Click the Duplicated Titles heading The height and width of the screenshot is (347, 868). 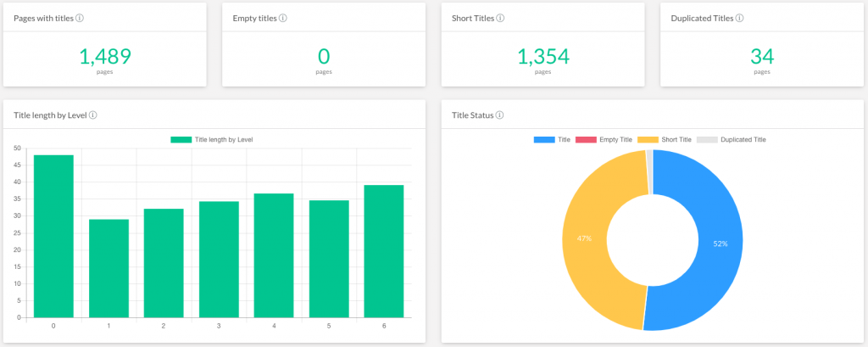[702, 19]
